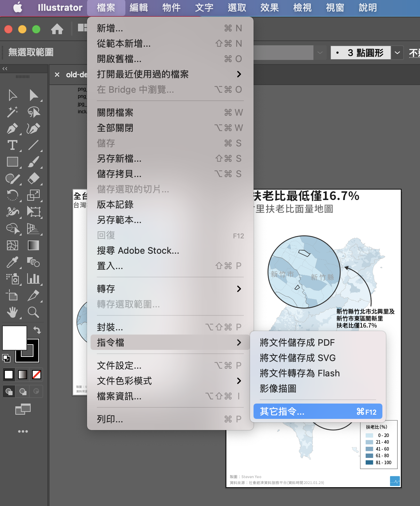This screenshot has width=420, height=506.
Task: Select the Eraser tool
Action: (x=34, y=179)
